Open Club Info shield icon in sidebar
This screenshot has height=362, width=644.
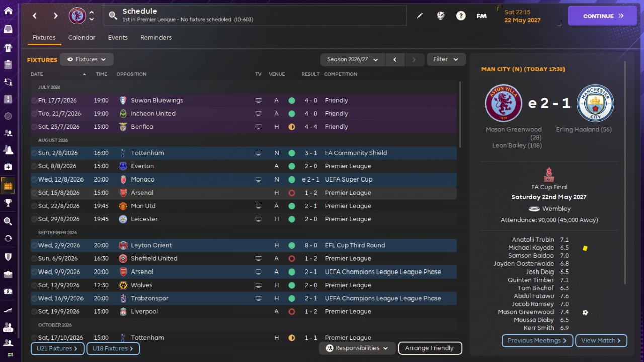point(8,257)
